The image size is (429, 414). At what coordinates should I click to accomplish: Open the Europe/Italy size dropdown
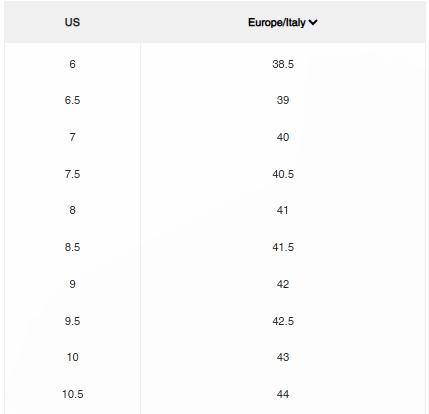point(283,22)
